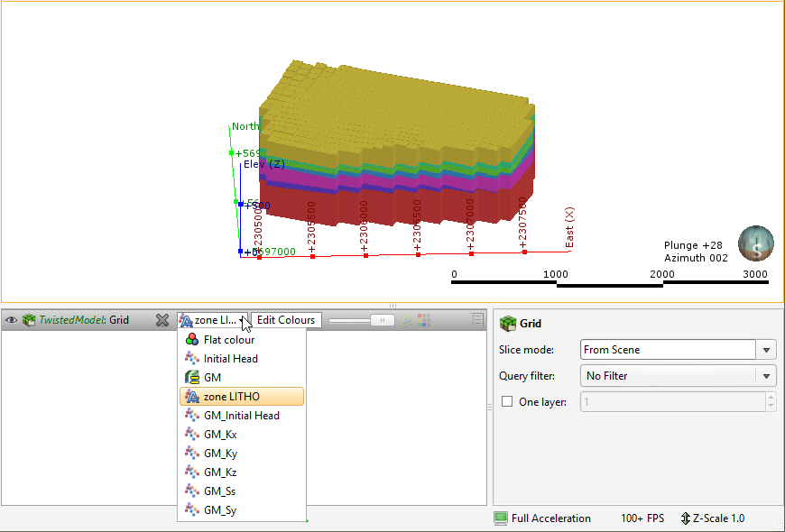The image size is (785, 532).
Task: Select Initial Head display option
Action: click(x=230, y=359)
